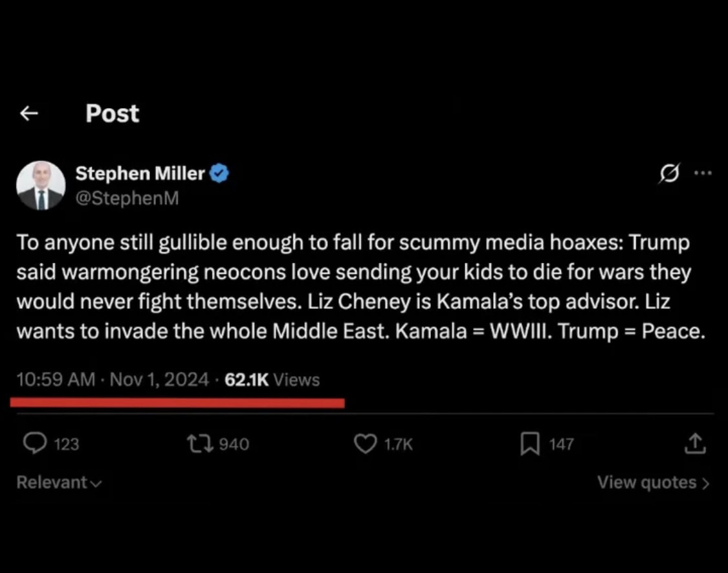Open the three-dot more options menu
Viewport: 728px width, 573px height.
(702, 174)
